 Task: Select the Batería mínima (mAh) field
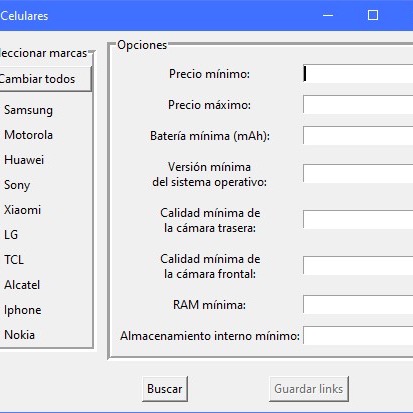(x=358, y=136)
